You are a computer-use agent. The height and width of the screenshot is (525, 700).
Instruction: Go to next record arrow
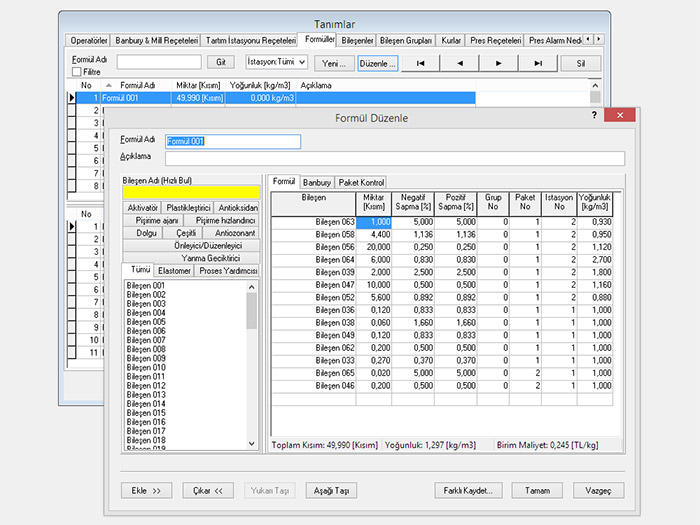498,62
